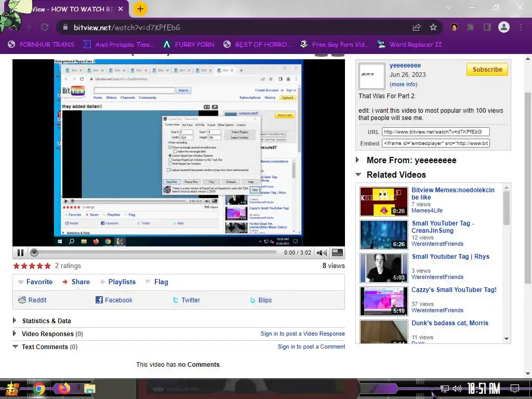Image resolution: width=532 pixels, height=399 pixels.
Task: Select the video URL field
Action: click(436, 131)
